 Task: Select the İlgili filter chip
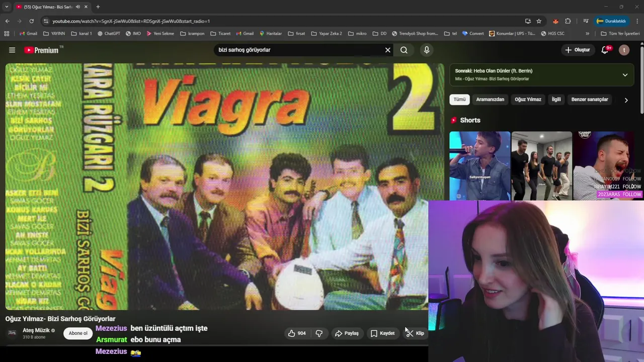click(x=556, y=100)
